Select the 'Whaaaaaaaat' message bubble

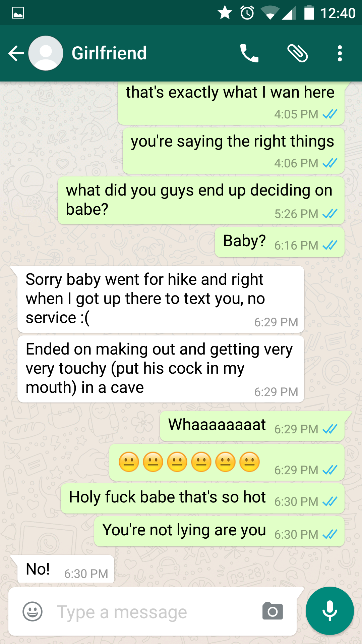click(252, 426)
